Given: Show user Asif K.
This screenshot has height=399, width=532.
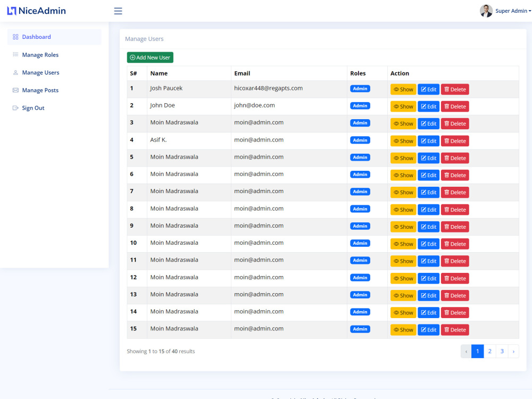Looking at the screenshot, I should point(403,141).
